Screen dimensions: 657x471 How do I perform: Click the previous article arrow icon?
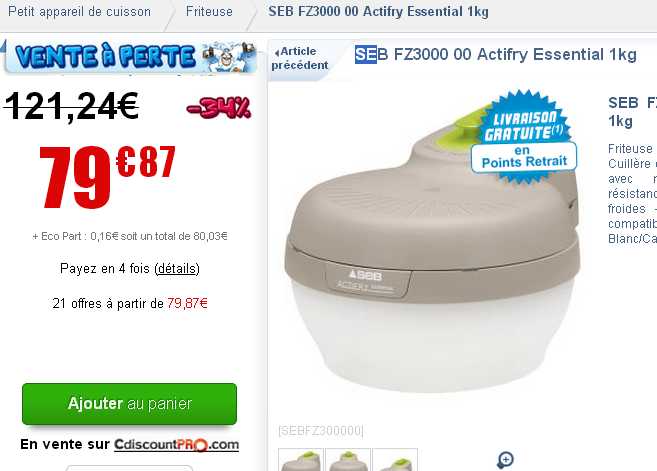point(277,53)
